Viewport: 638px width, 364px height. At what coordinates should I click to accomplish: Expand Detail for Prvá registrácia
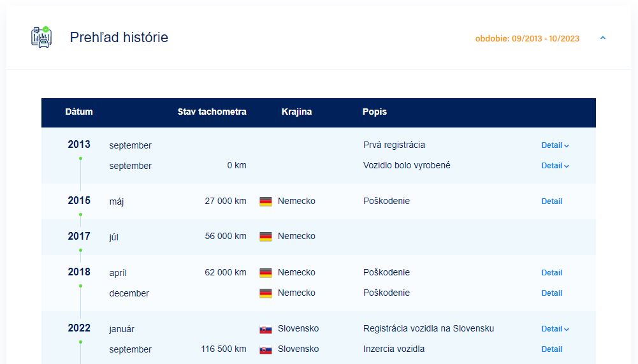555,145
